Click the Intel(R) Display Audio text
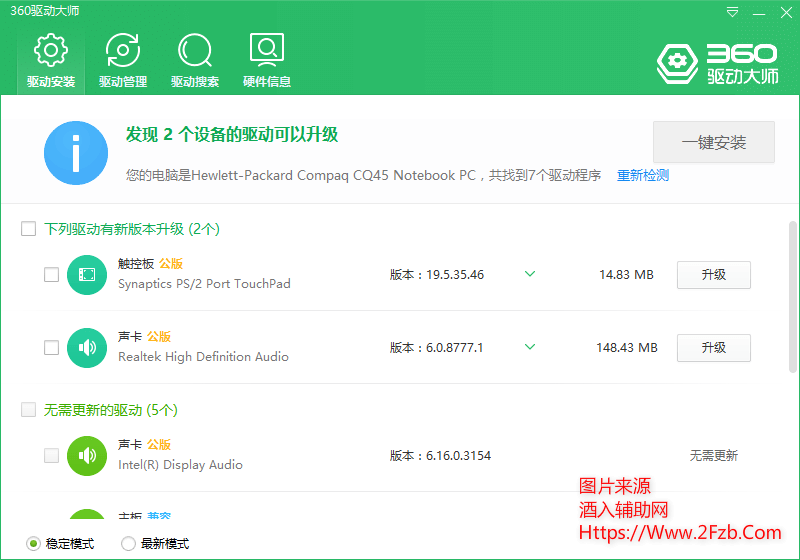The height and width of the screenshot is (560, 800). tap(180, 465)
